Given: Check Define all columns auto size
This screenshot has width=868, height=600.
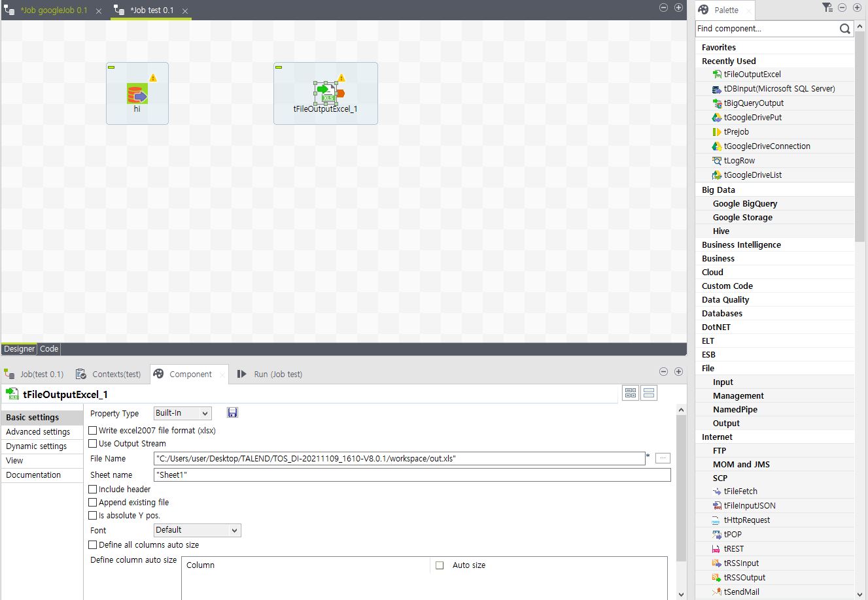Looking at the screenshot, I should pyautogui.click(x=93, y=545).
